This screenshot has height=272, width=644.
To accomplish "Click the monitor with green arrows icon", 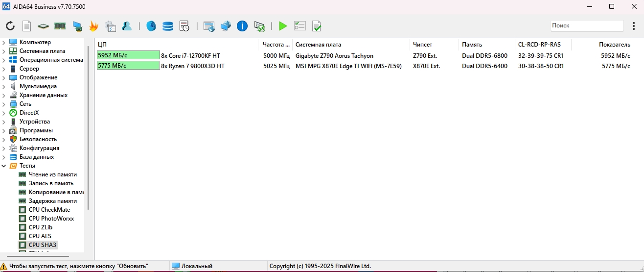I will point(259,26).
